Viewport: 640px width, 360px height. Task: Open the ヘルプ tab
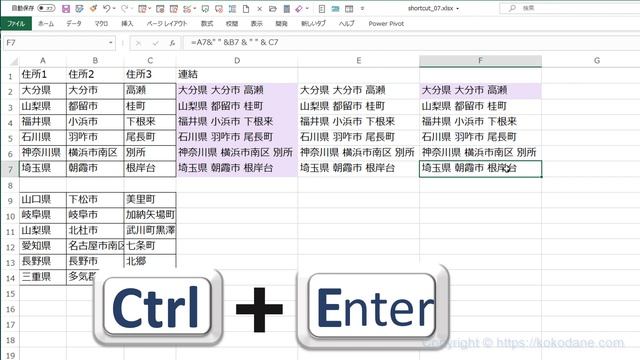[347, 24]
